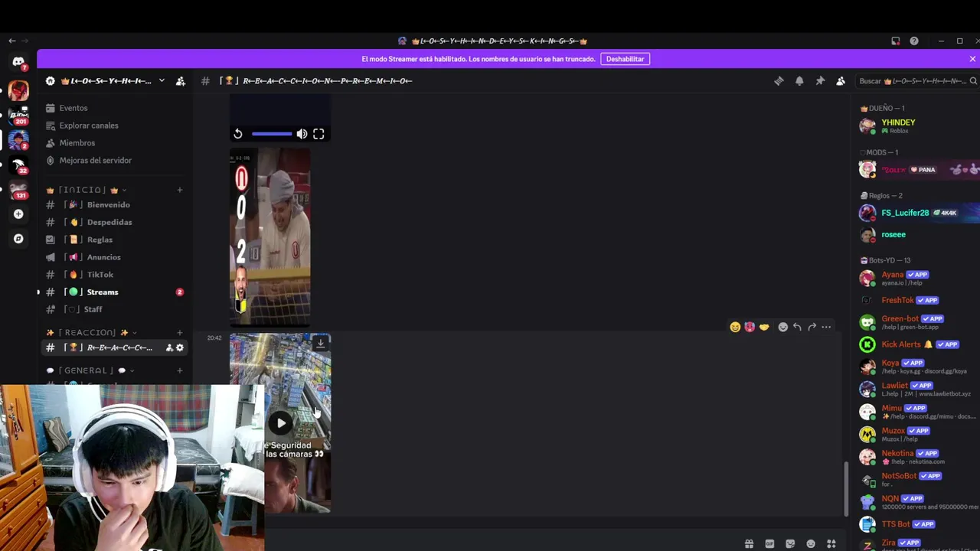Viewport: 980px width, 551px height.
Task: Create channel in INICIO category
Action: (180, 190)
